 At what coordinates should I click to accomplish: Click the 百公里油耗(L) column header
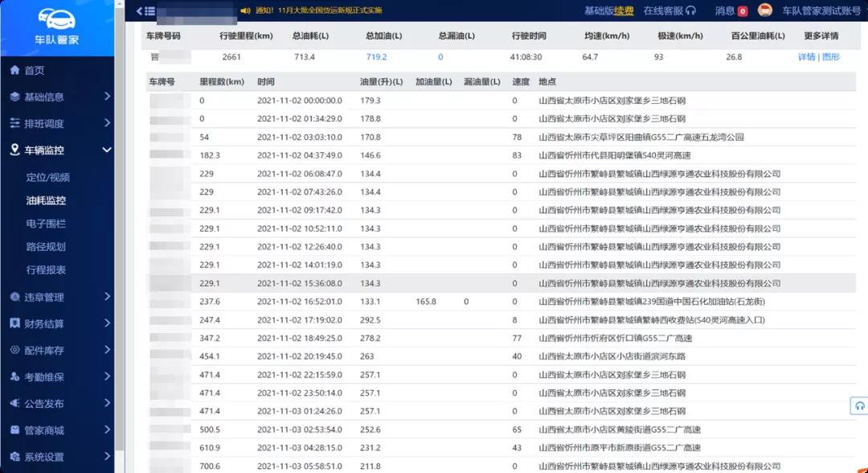point(758,36)
